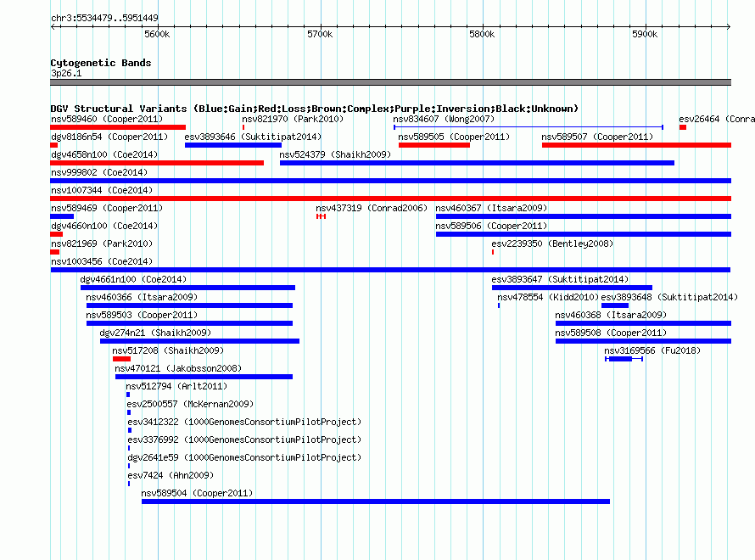Screen dimensions: 755x560
Task: Open the nsv589469 (Cooper2011) label
Action: point(107,208)
